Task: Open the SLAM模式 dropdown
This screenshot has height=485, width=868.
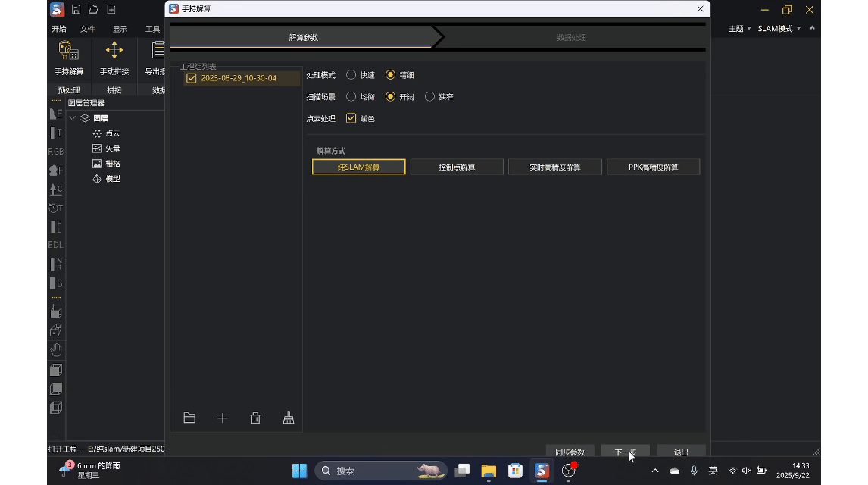Action: pyautogui.click(x=779, y=29)
